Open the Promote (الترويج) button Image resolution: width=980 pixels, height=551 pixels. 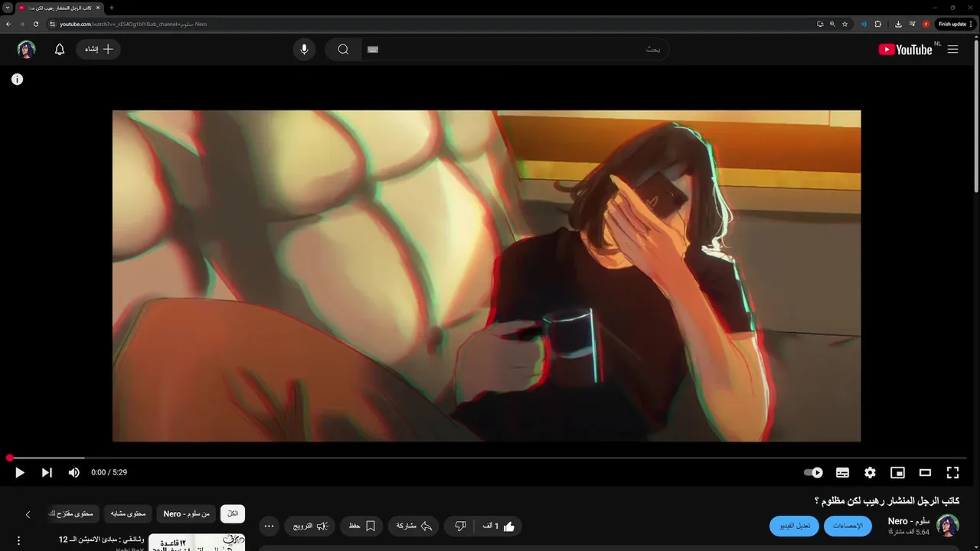[310, 526]
